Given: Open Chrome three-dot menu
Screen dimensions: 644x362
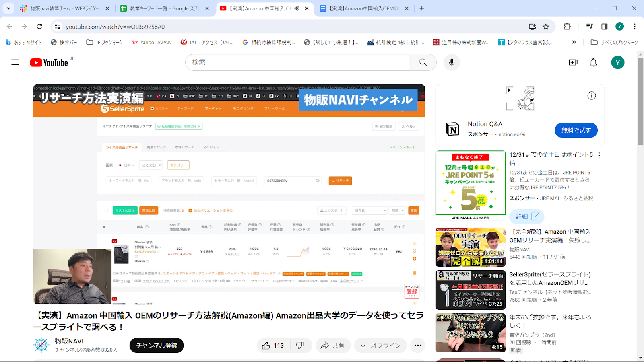Looking at the screenshot, I should click(635, 27).
